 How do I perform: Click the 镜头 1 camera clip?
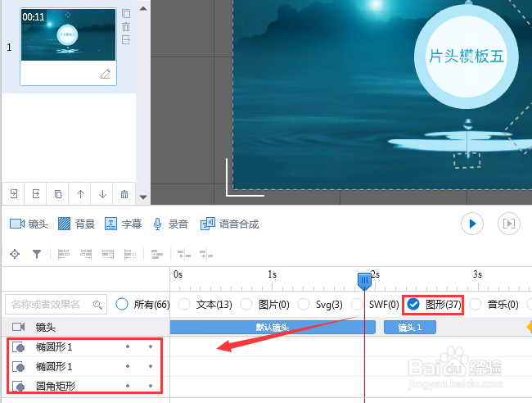(410, 328)
